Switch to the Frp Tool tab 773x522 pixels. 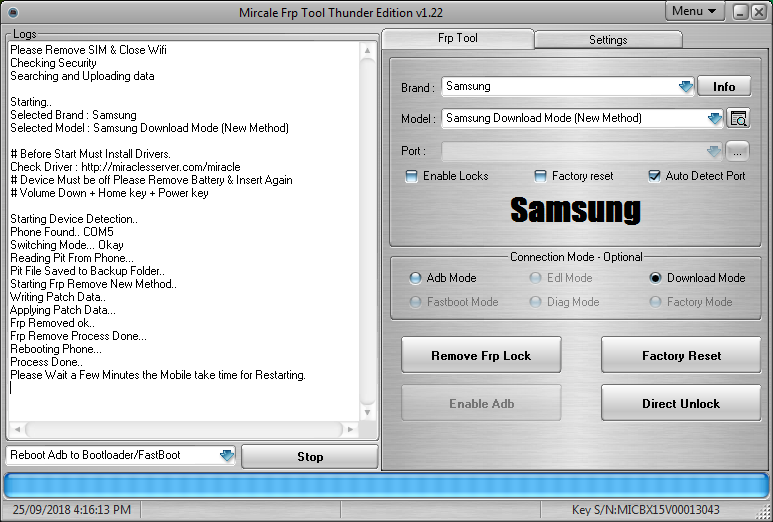457,38
